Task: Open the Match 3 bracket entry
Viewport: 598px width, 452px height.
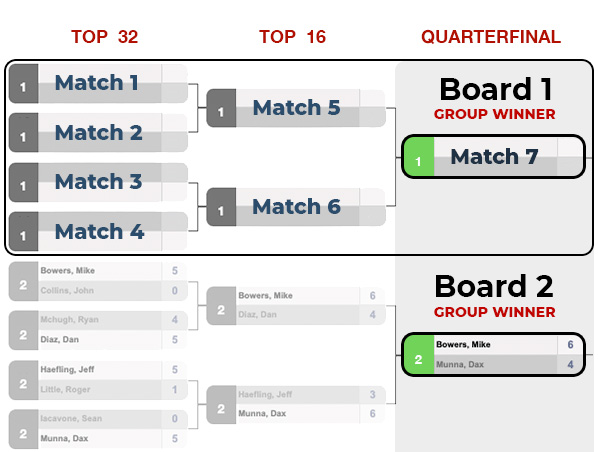Action: click(x=98, y=182)
